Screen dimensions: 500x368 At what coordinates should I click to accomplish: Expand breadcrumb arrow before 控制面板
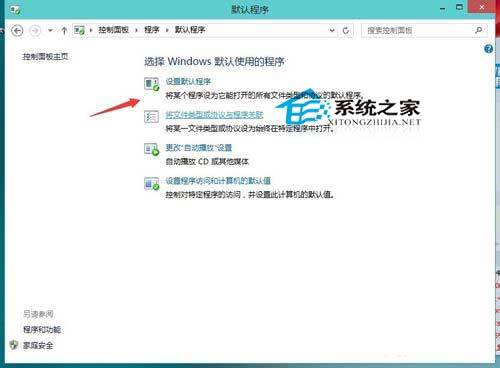tap(91, 30)
